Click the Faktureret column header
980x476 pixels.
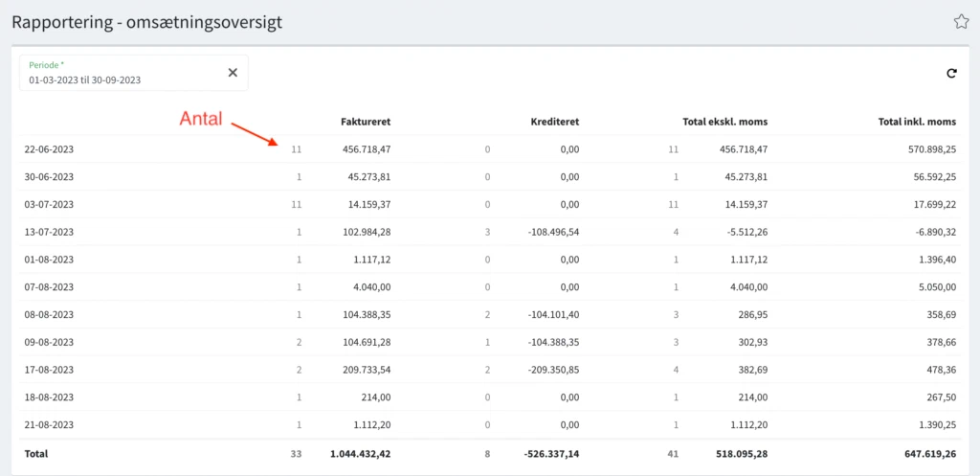coord(365,122)
